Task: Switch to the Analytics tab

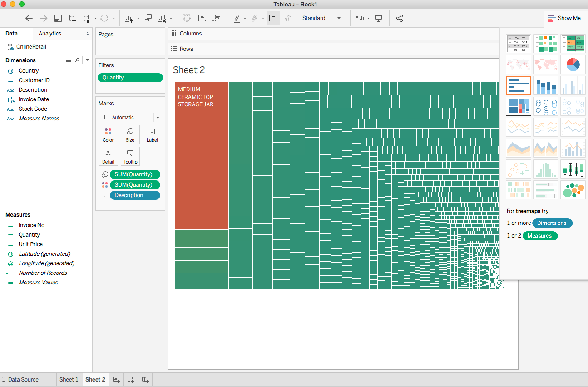Action: (x=50, y=34)
